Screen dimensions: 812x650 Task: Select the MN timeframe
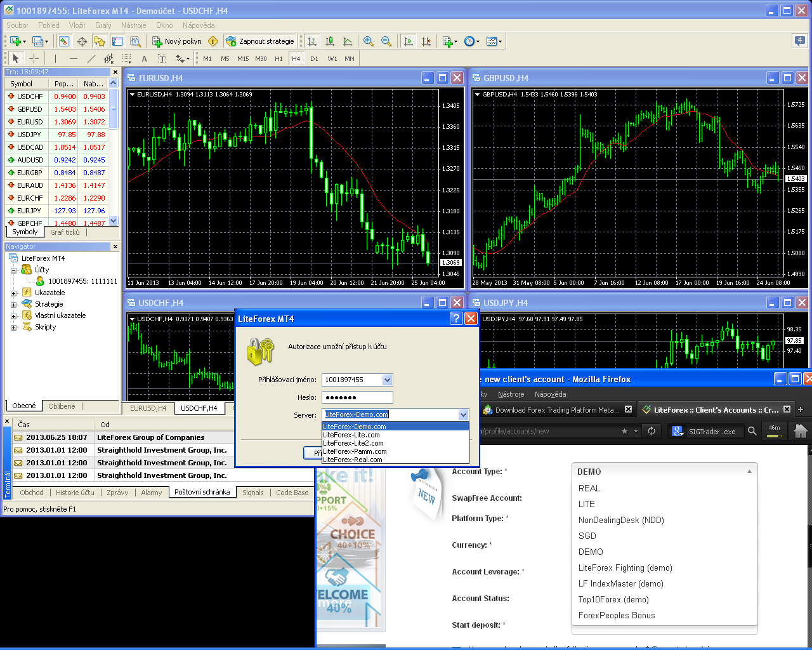[350, 58]
